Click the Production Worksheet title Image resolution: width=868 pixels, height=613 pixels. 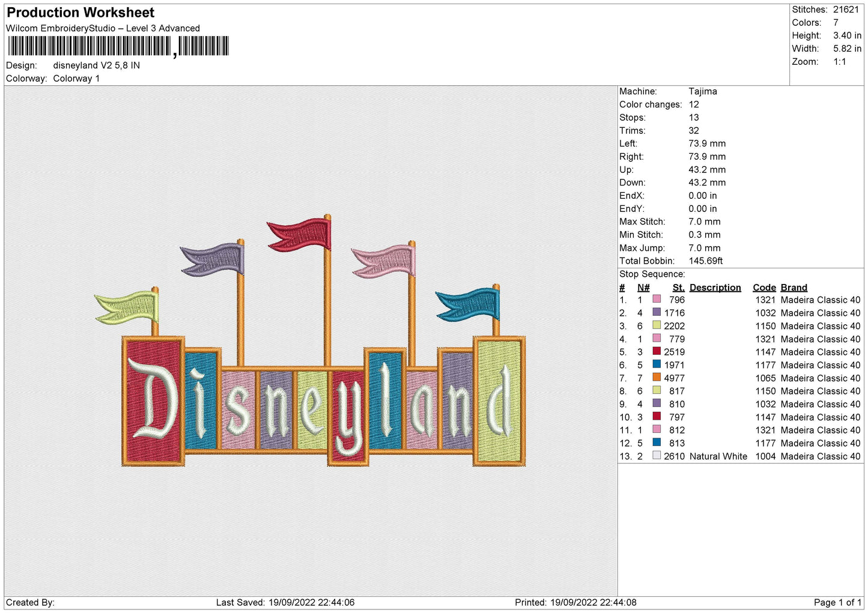coord(80,13)
